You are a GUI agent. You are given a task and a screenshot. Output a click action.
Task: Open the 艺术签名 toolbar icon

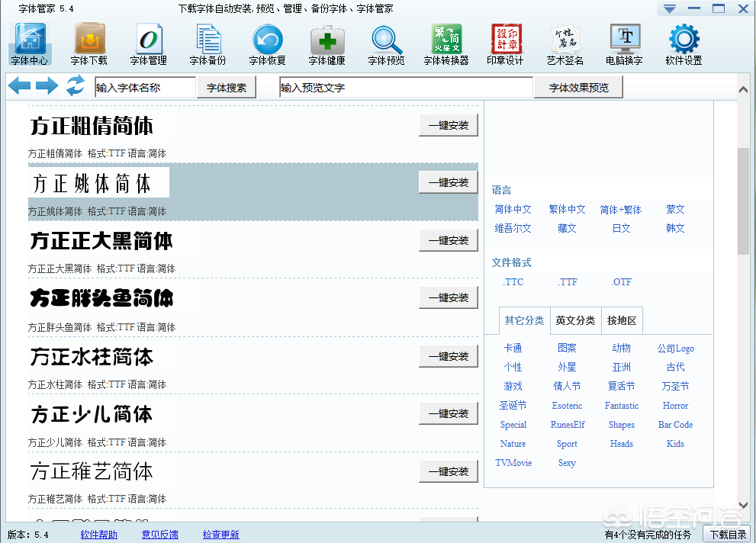565,43
